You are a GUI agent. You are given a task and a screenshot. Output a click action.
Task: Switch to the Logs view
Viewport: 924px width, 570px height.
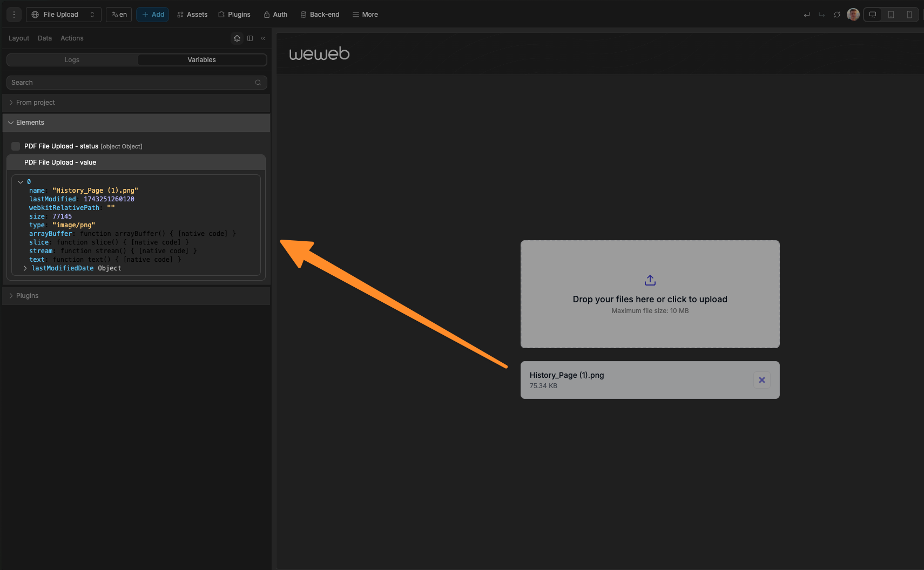pyautogui.click(x=72, y=60)
